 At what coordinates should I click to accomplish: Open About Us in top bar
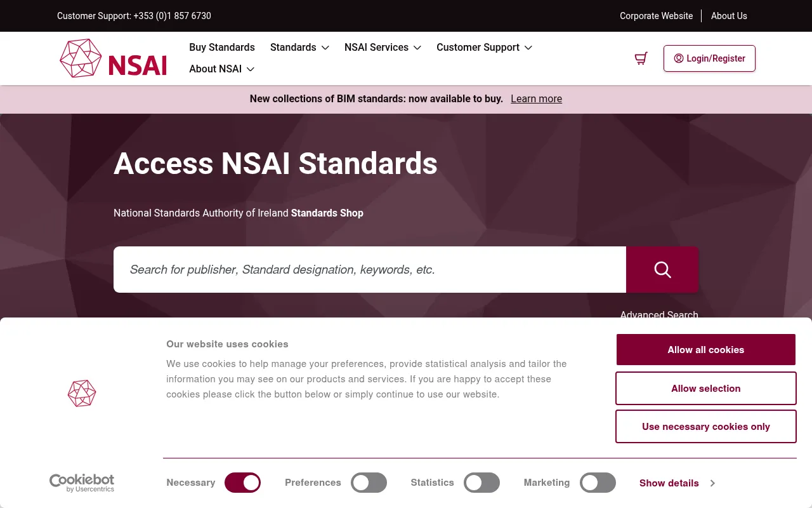click(x=729, y=16)
